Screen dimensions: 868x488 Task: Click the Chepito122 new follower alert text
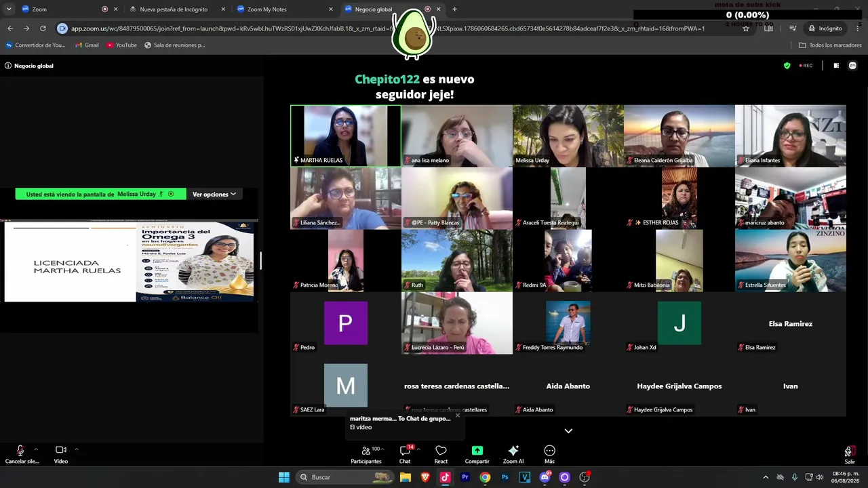[414, 87]
